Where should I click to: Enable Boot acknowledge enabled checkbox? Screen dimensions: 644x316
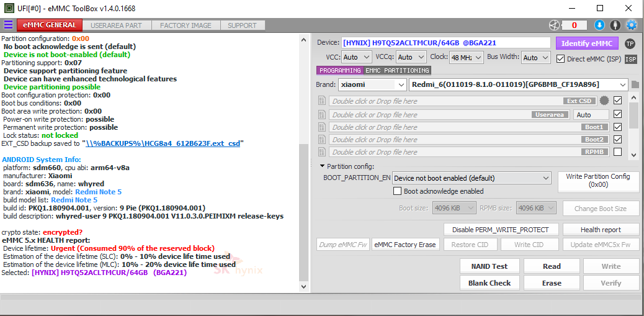[x=397, y=191]
